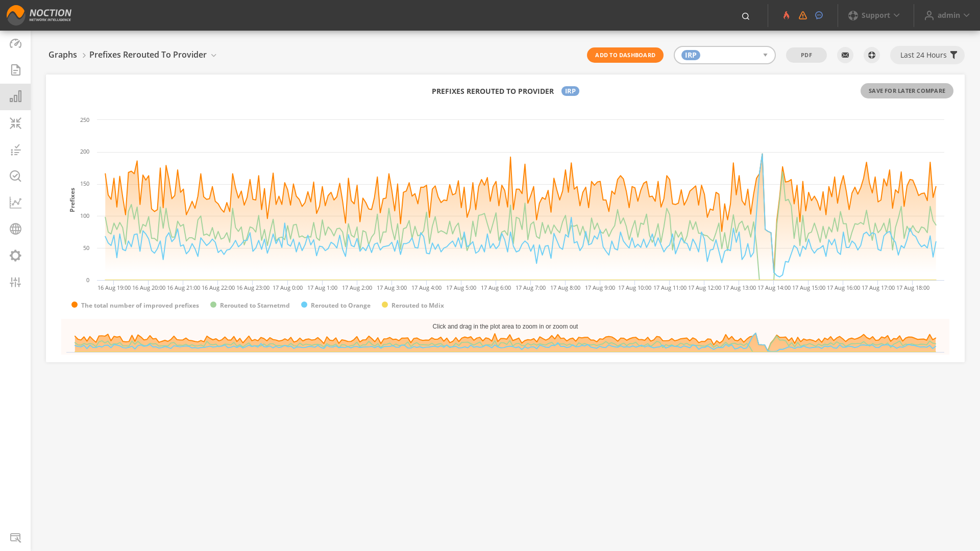
Task: Click the 17 Aug 0:00 axis label
Action: [287, 288]
